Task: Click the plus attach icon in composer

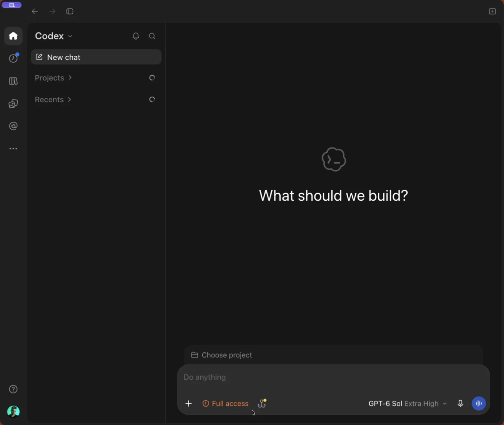Action: pos(189,404)
